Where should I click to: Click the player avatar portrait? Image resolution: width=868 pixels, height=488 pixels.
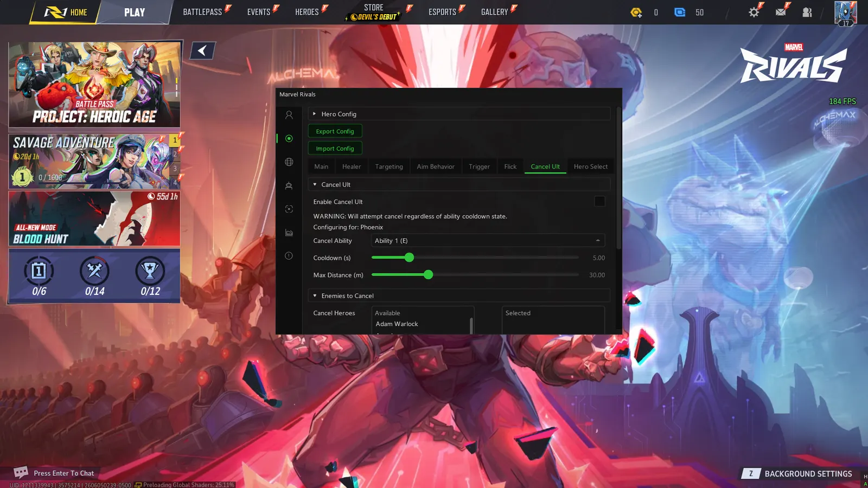[845, 13]
